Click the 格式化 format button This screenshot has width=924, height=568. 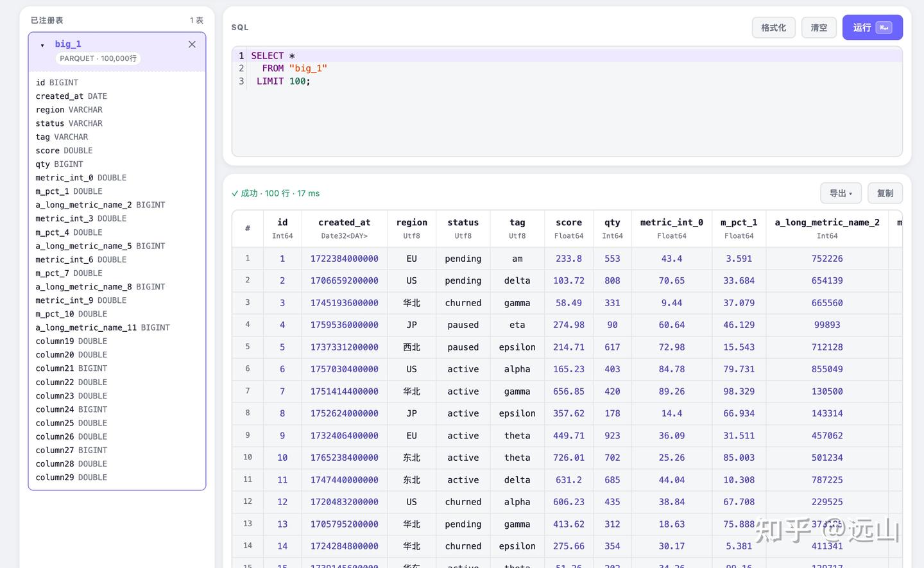pos(773,28)
